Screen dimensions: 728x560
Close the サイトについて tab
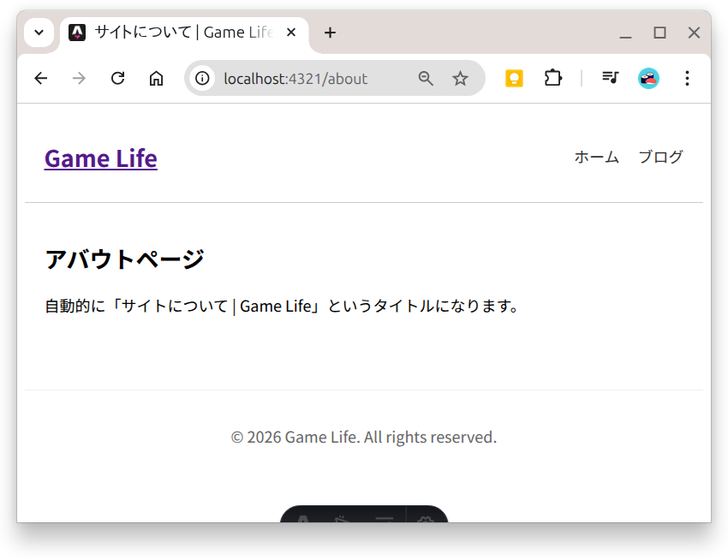(x=291, y=33)
